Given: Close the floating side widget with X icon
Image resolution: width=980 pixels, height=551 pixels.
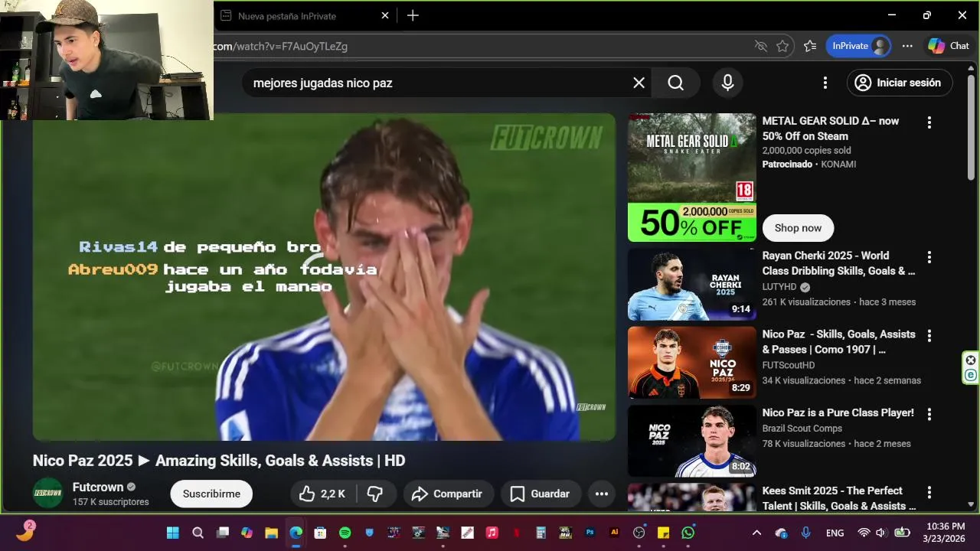Looking at the screenshot, I should 971,360.
